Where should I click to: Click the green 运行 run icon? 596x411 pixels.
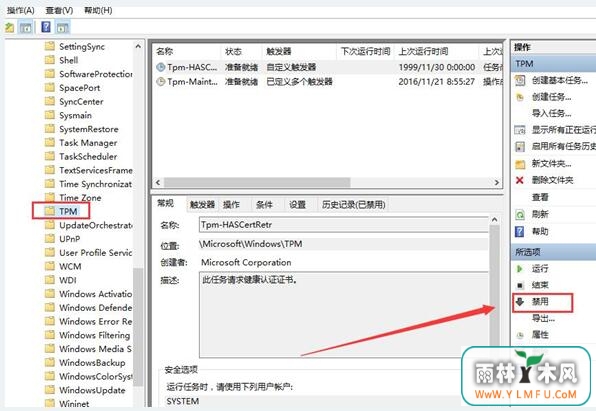pyautogui.click(x=520, y=268)
